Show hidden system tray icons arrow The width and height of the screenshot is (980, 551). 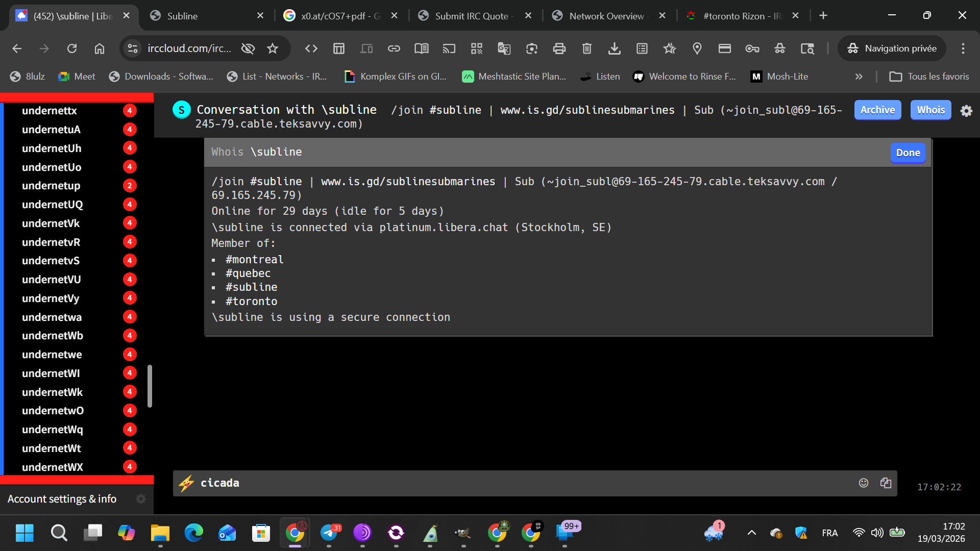coord(751,533)
